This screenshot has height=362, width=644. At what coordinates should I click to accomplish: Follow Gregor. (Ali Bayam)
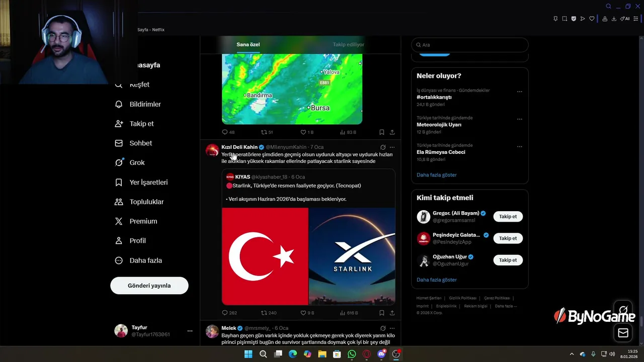[508, 217]
